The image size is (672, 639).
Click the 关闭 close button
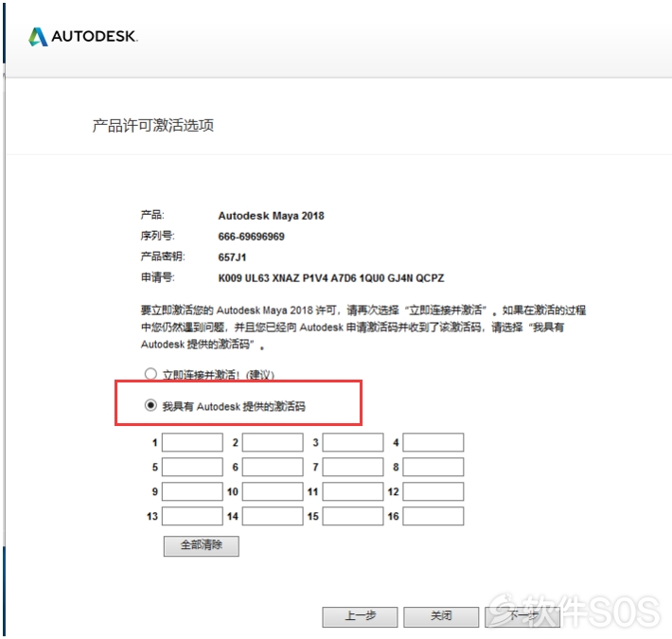tap(441, 616)
